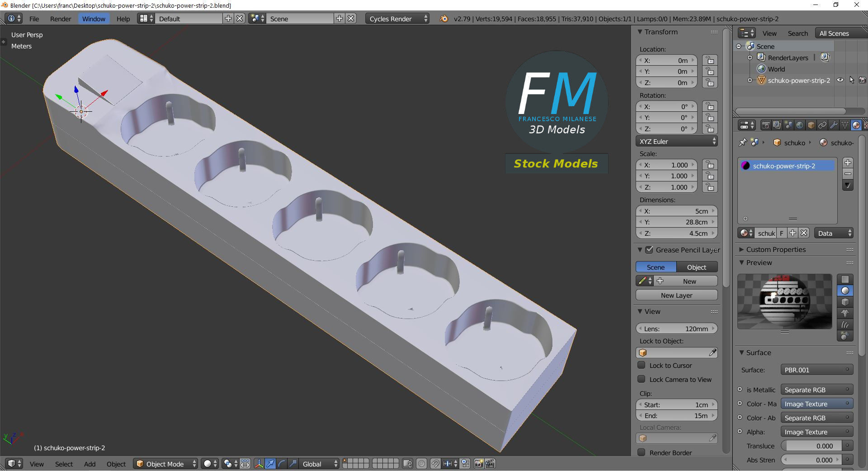
Task: Pin the properties context
Action: pos(742,143)
